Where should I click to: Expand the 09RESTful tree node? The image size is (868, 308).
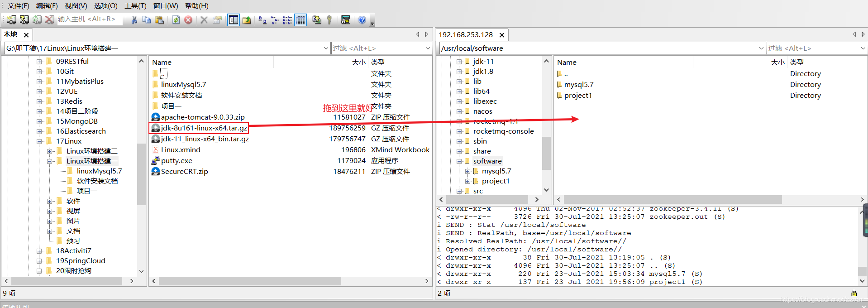click(x=39, y=61)
